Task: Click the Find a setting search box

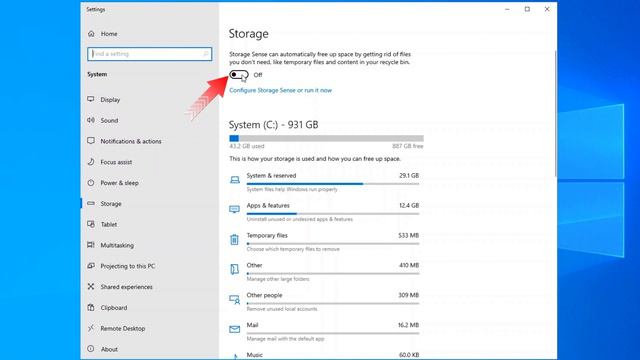Action: pos(149,54)
